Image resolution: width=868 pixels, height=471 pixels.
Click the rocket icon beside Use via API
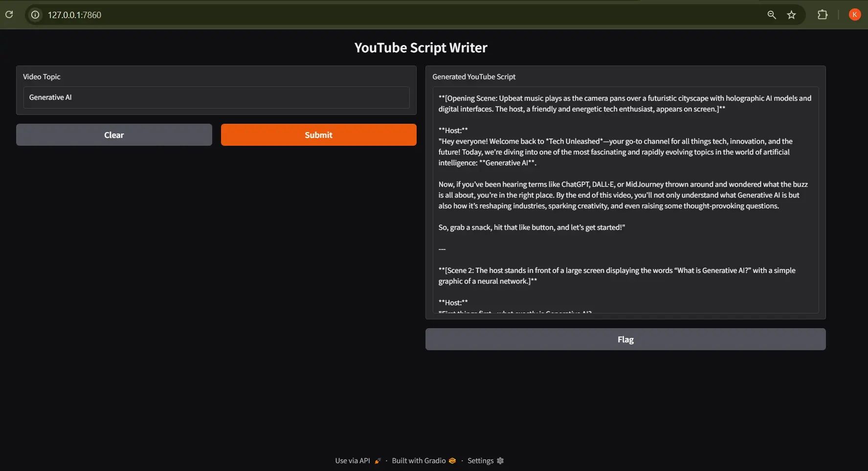pos(378,461)
